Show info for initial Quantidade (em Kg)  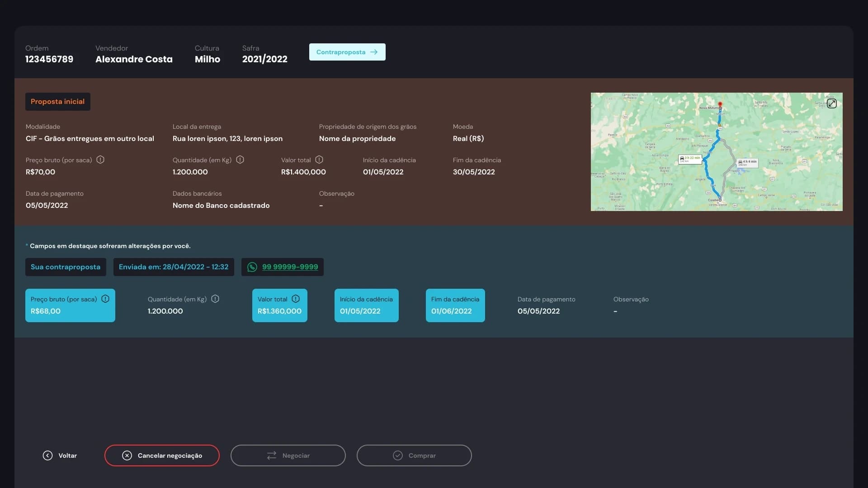tap(240, 160)
